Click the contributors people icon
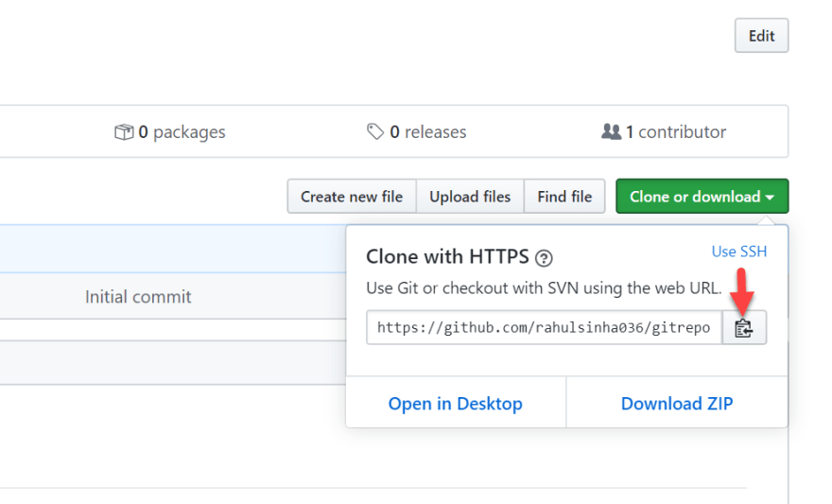Screen dimensions: 832x504 (612, 131)
